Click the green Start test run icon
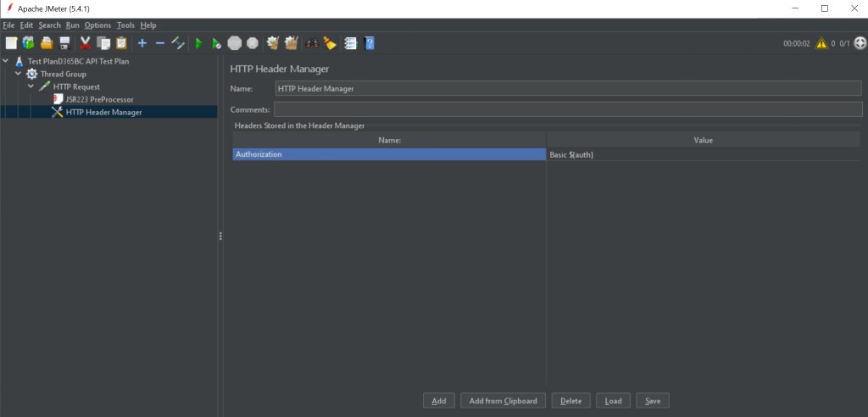 198,43
